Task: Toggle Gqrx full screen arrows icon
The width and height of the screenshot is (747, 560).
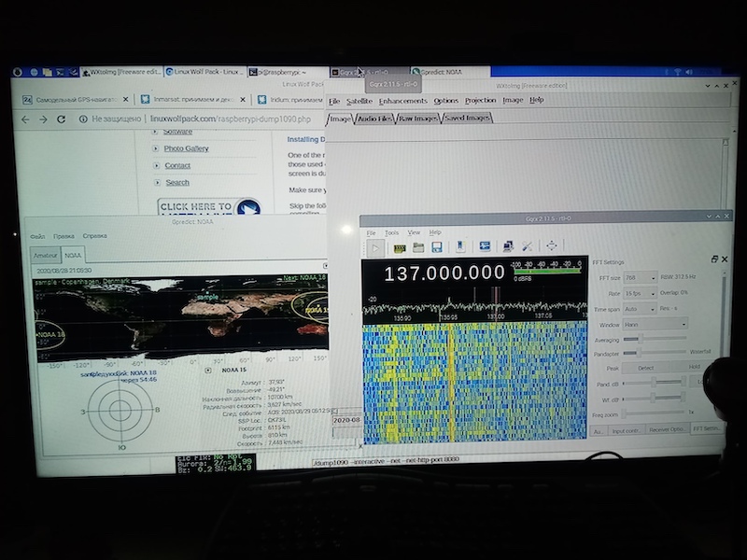Action: tap(552, 246)
